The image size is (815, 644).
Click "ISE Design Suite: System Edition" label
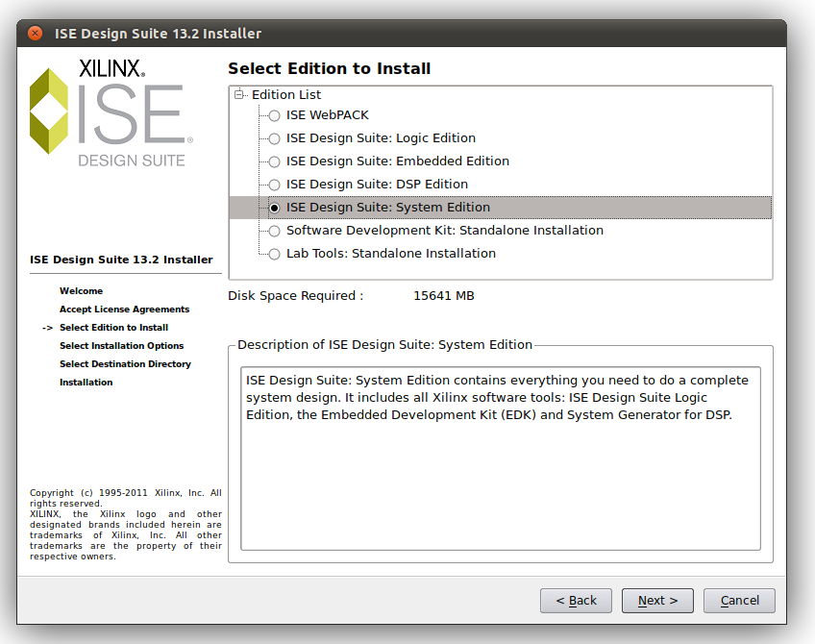(x=387, y=208)
